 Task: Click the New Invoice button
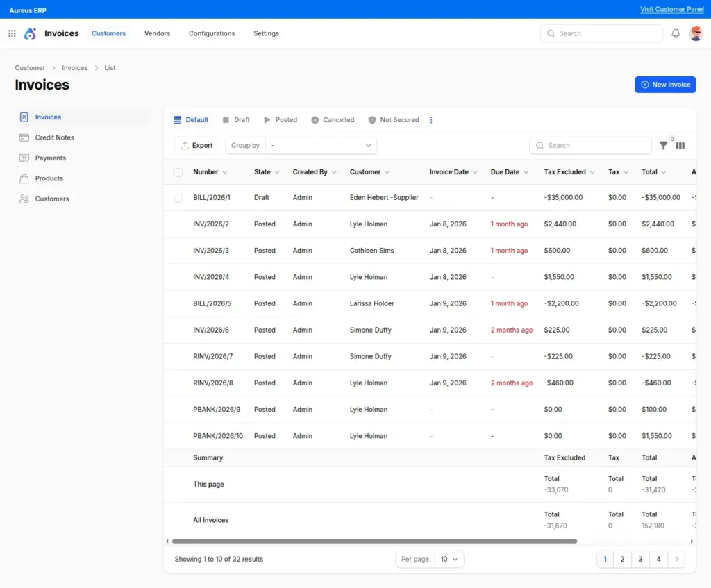pos(664,85)
